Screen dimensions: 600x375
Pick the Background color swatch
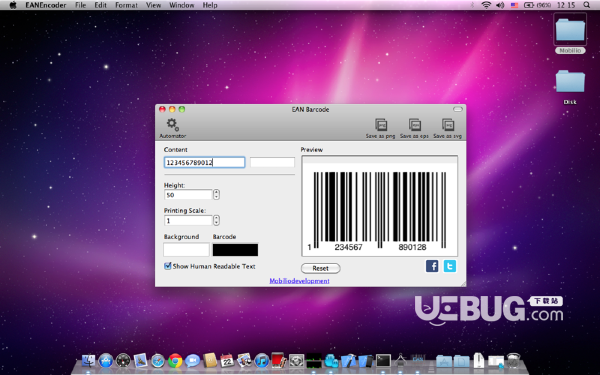tap(186, 249)
